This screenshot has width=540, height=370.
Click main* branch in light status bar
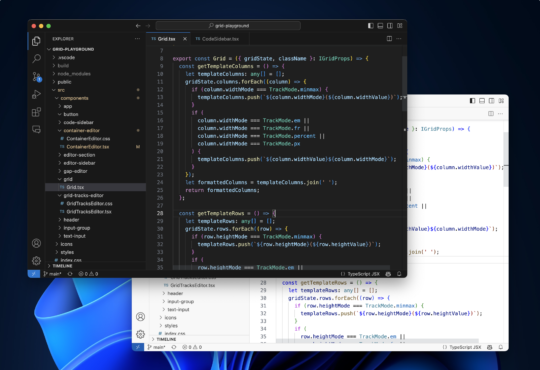156,347
